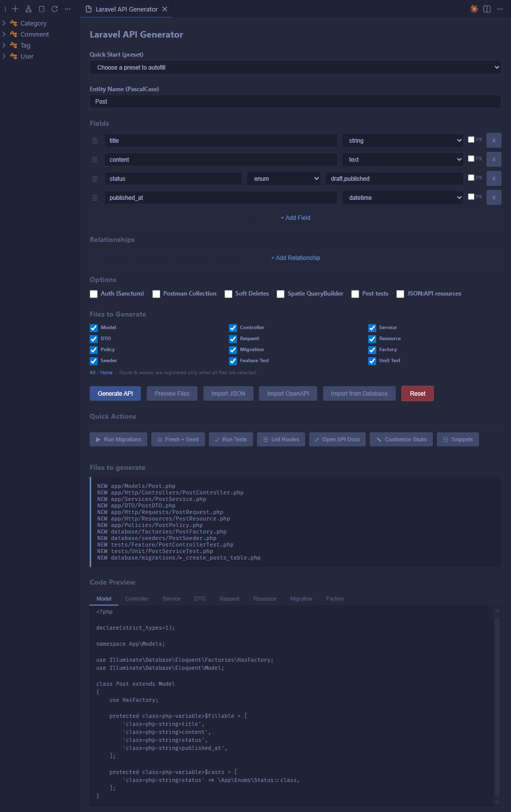Click the plus icon in sidebar toolbar
Viewport: 511px width, 812px height.
[16, 9]
